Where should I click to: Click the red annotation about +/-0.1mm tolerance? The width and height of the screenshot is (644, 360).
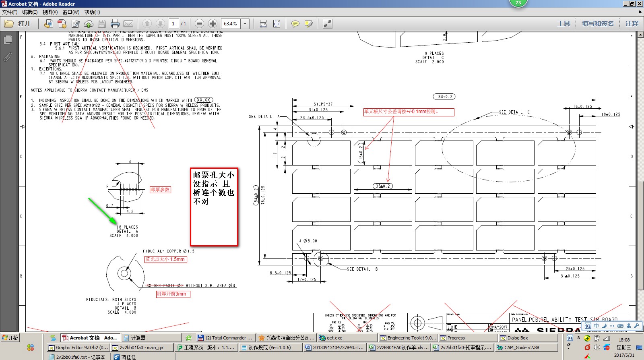coord(409,112)
